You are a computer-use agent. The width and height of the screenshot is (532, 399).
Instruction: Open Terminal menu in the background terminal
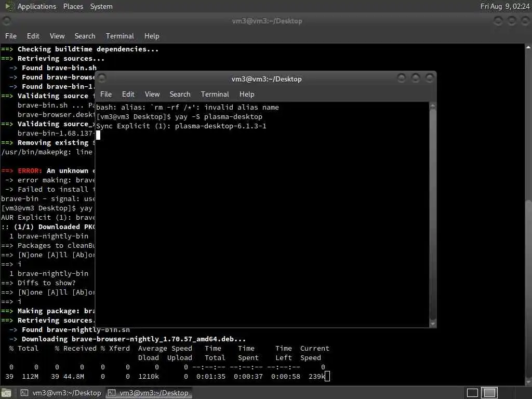120,36
